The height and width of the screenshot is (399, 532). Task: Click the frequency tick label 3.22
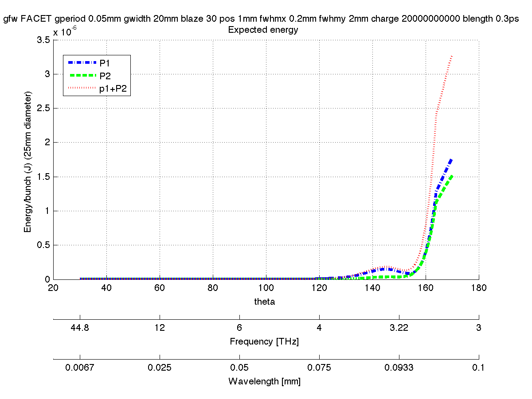pyautogui.click(x=399, y=328)
